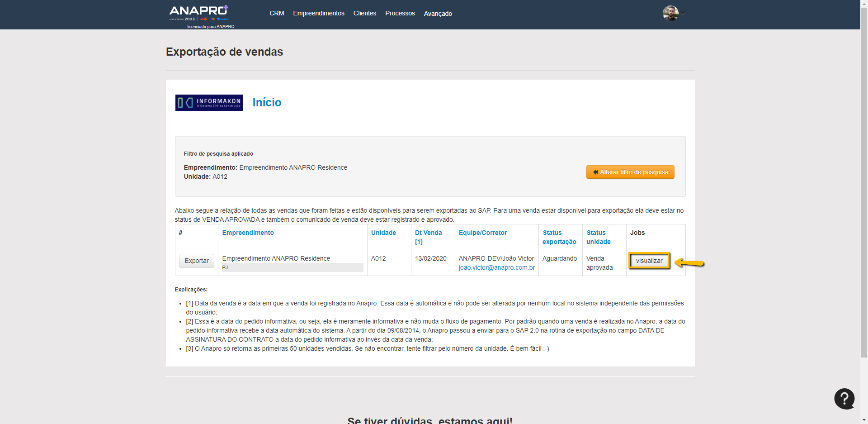The image size is (868, 424).
Task: Sort table by Empreendimento column header
Action: (248, 233)
